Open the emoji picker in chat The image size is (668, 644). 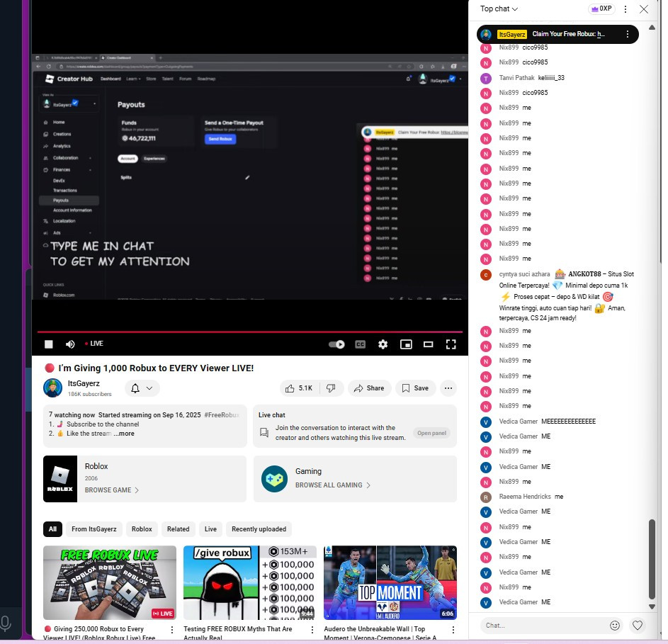click(615, 626)
